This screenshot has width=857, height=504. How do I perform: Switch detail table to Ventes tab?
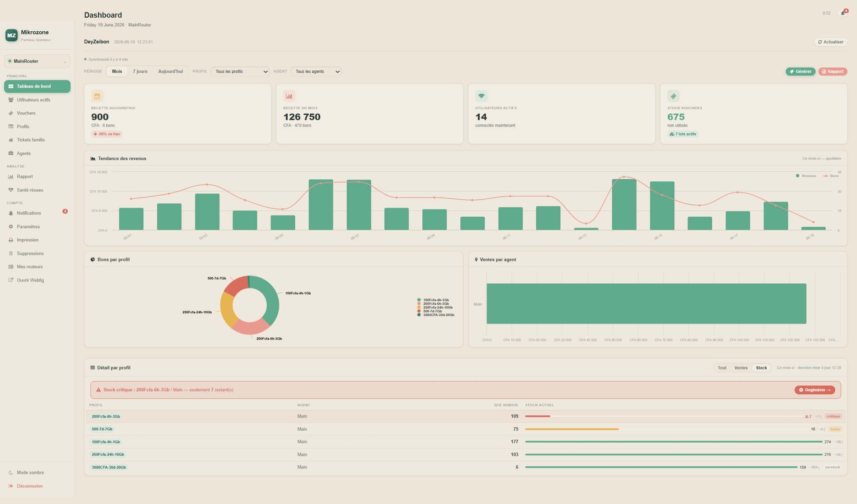(741, 368)
